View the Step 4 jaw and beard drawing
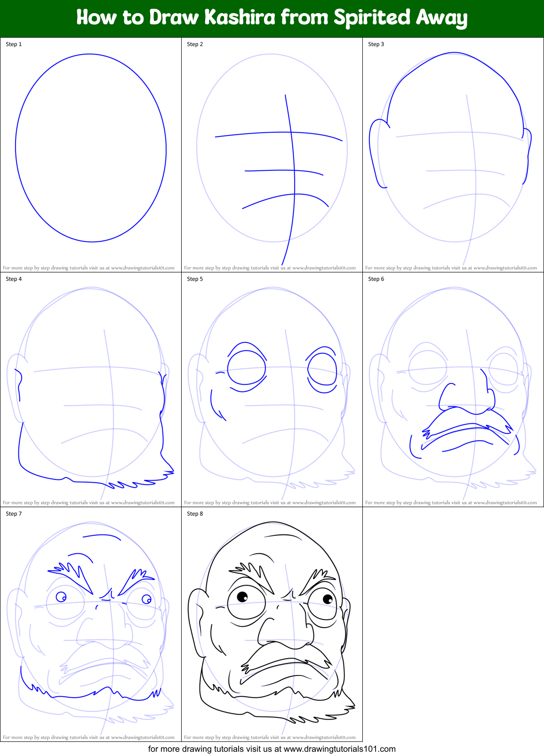 pyautogui.click(x=91, y=389)
